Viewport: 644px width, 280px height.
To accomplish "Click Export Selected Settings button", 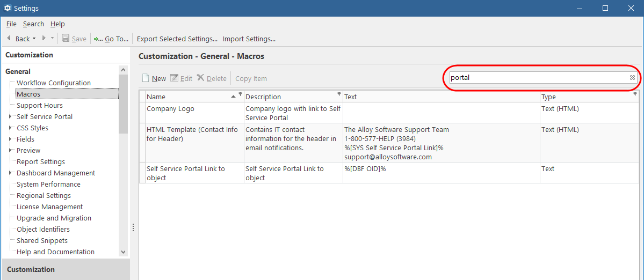I will click(x=177, y=39).
